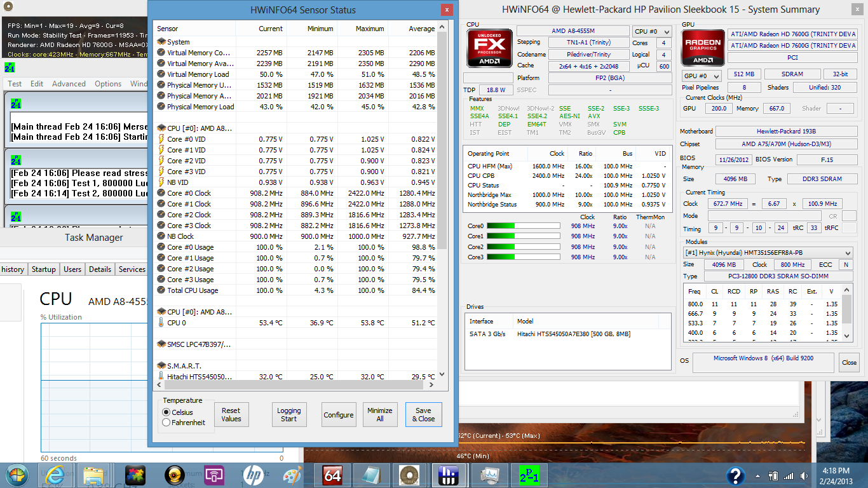The image size is (868, 488).
Task: Click the AMD FX processor logo
Action: pos(490,48)
